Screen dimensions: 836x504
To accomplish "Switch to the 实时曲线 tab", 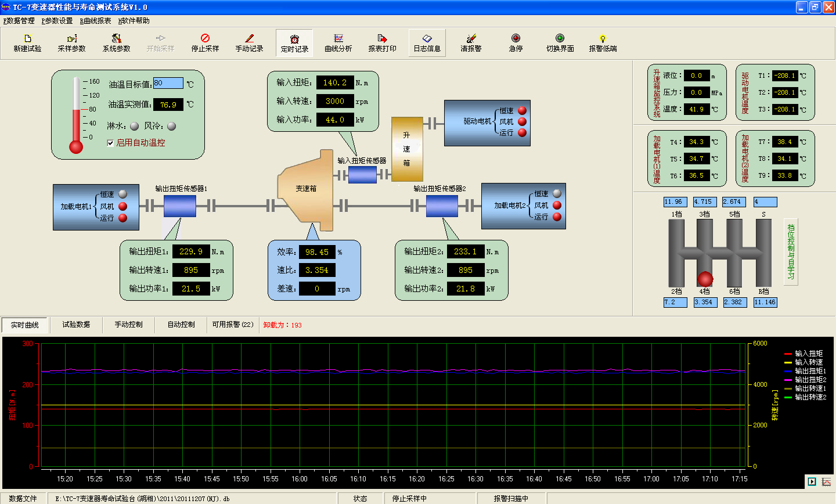I will click(25, 325).
